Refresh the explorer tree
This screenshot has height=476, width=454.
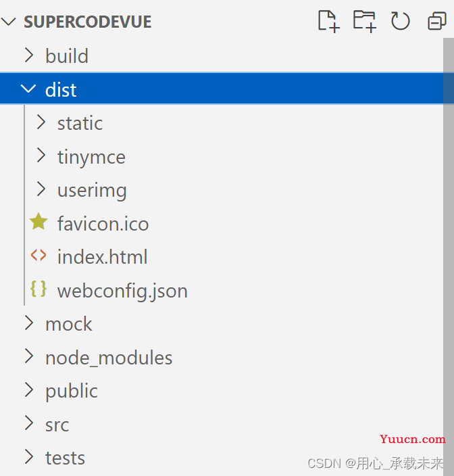pos(401,21)
